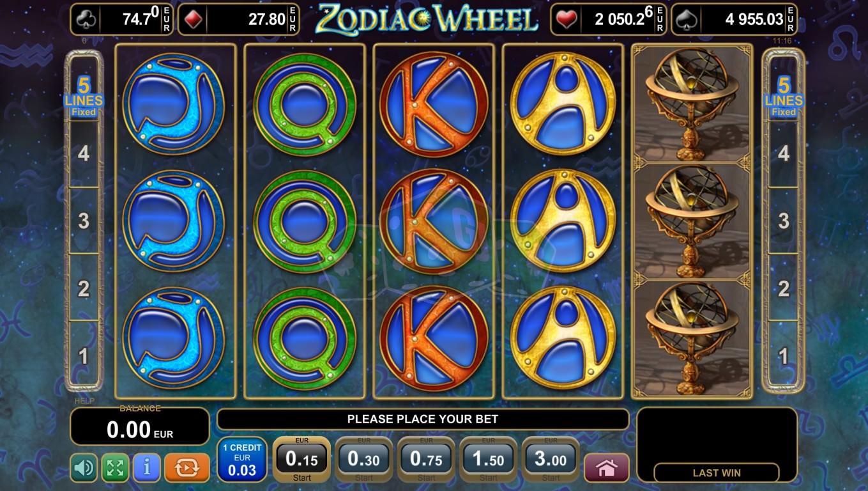This screenshot has width=868, height=491.
Task: Toggle autoplay with the orange loop icon
Action: [187, 468]
